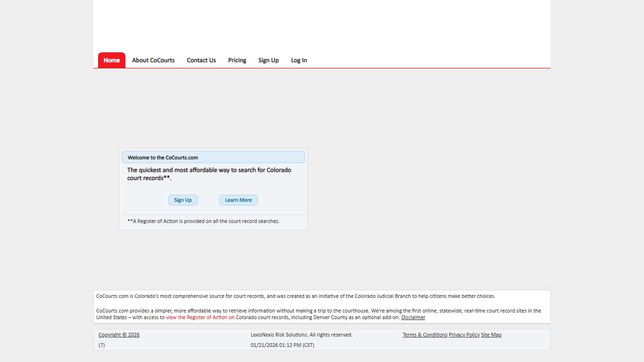
Task: View the Privacy Policy link
Action: click(464, 335)
